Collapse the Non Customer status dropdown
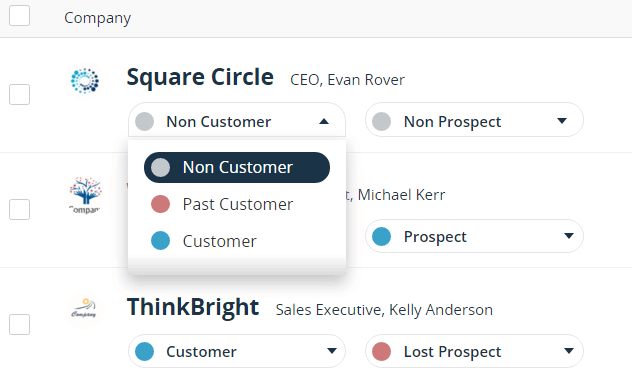Viewport: 632px width, 382px height. (237, 120)
